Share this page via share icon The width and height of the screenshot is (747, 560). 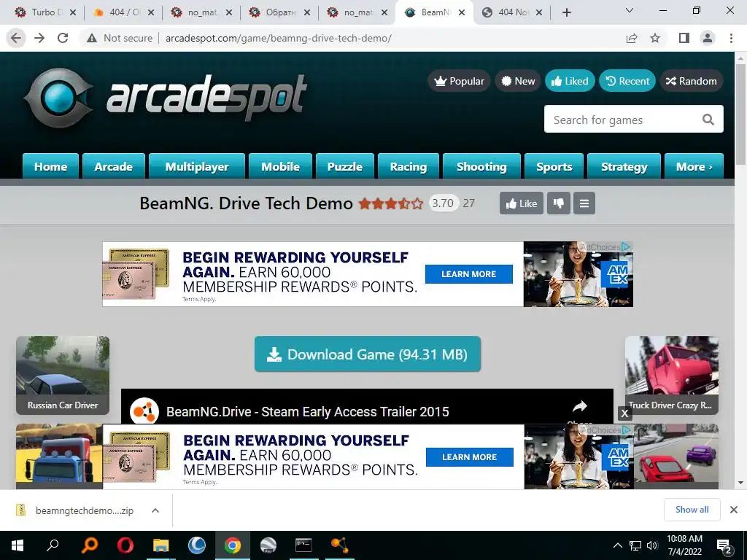(x=632, y=38)
